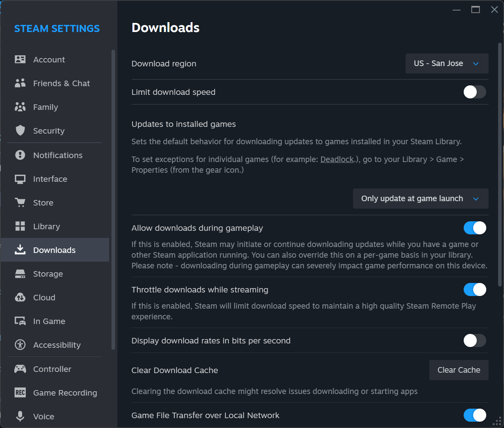
Task: Open the Store settings label
Action: point(43,203)
